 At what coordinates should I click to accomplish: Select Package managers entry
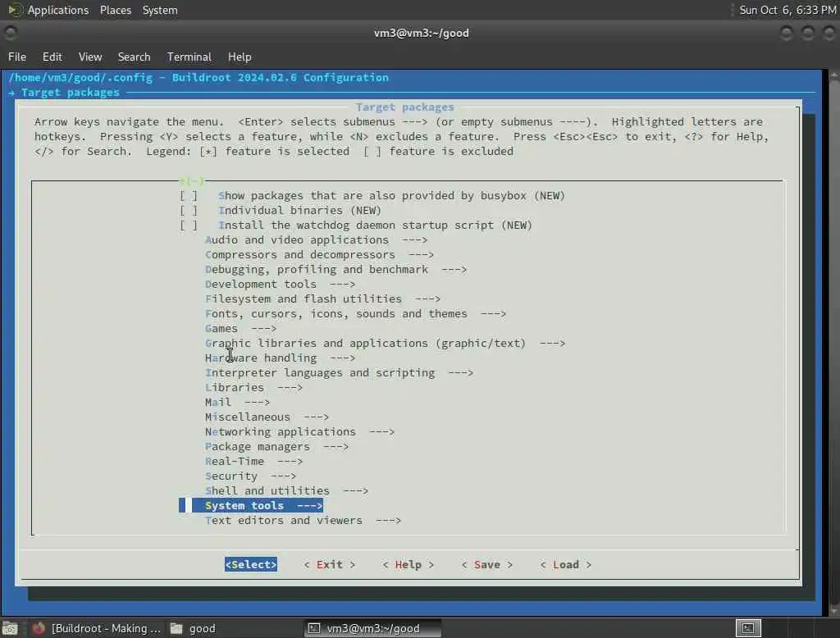(277, 447)
